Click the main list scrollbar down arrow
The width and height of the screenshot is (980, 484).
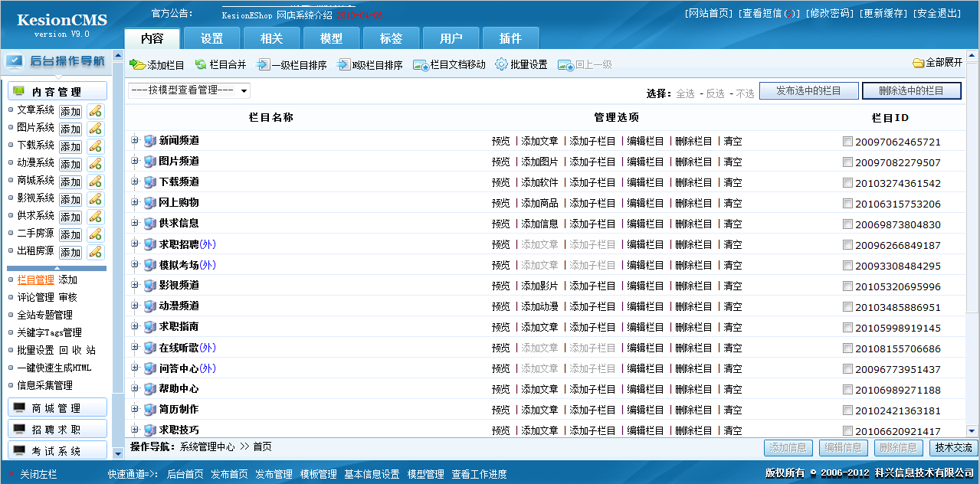pos(972,431)
